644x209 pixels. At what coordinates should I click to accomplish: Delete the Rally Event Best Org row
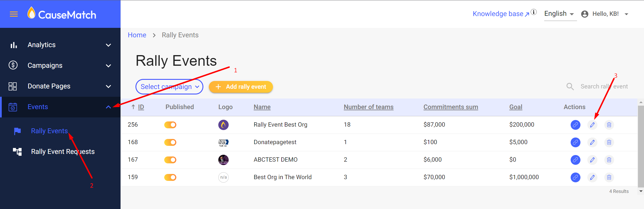point(609,125)
